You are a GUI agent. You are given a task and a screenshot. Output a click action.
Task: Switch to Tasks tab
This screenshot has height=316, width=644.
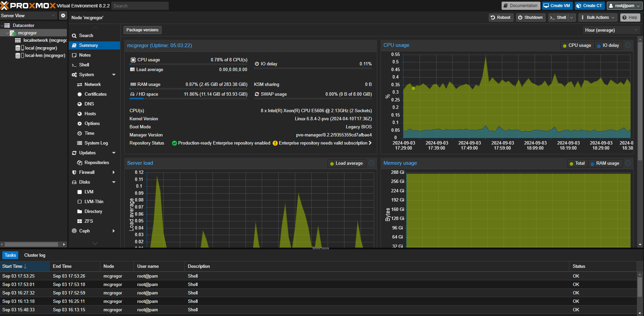pos(10,255)
